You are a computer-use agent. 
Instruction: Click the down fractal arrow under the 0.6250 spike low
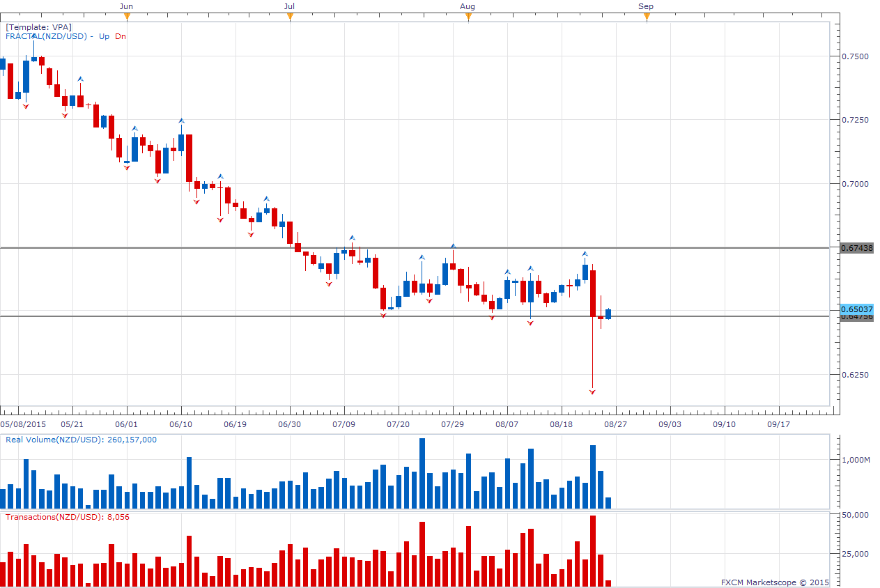(592, 392)
